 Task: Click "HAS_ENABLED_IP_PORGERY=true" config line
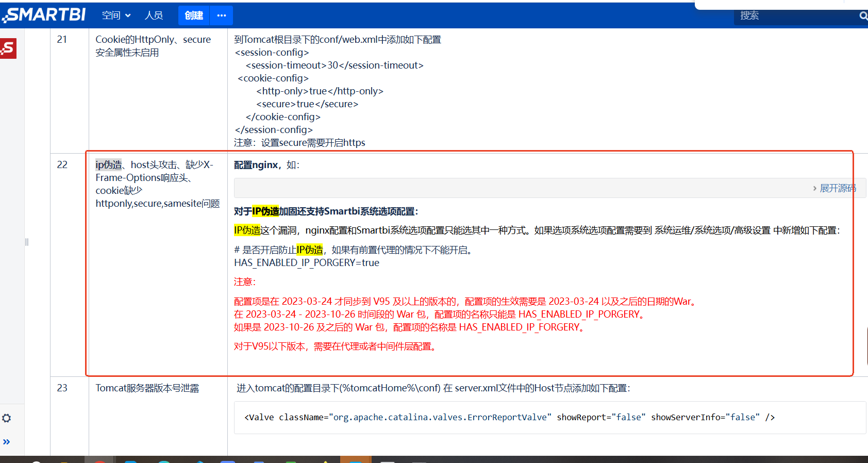pyautogui.click(x=307, y=263)
